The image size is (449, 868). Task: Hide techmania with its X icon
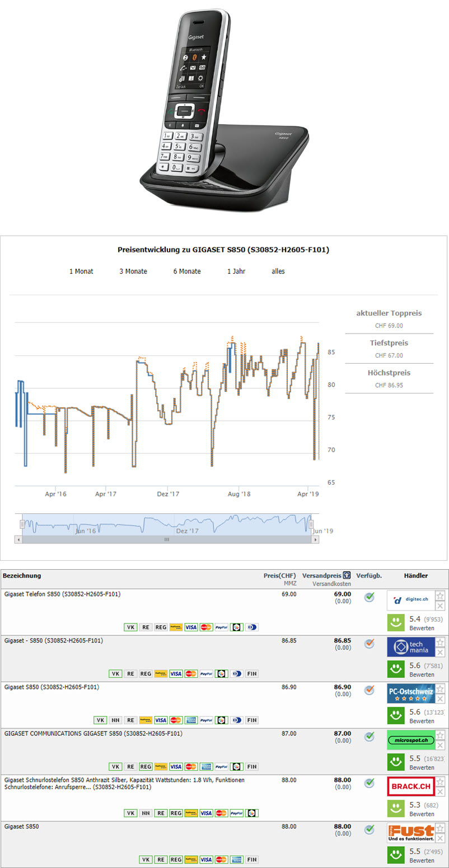coord(440,652)
